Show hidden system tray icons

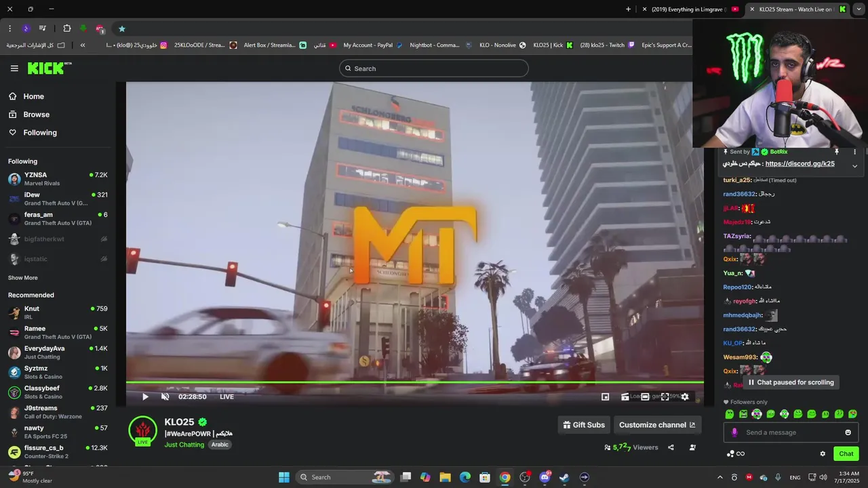[x=719, y=477]
